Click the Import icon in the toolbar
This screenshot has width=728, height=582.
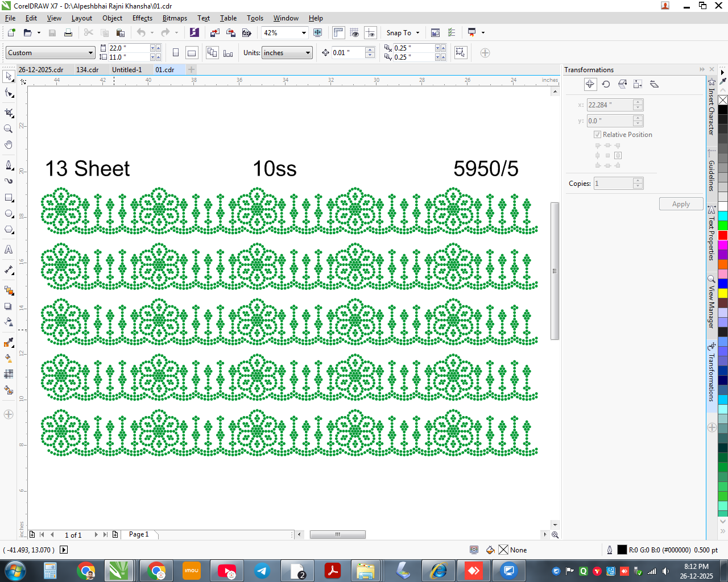pyautogui.click(x=215, y=33)
